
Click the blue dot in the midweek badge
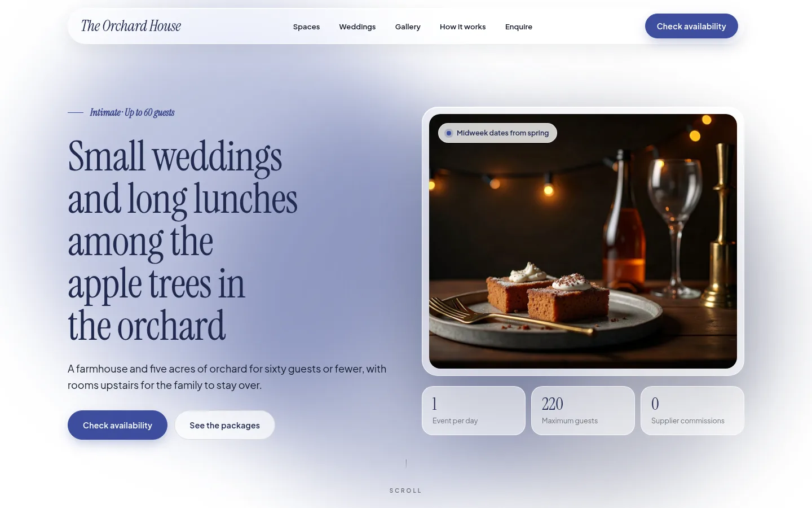(x=449, y=133)
